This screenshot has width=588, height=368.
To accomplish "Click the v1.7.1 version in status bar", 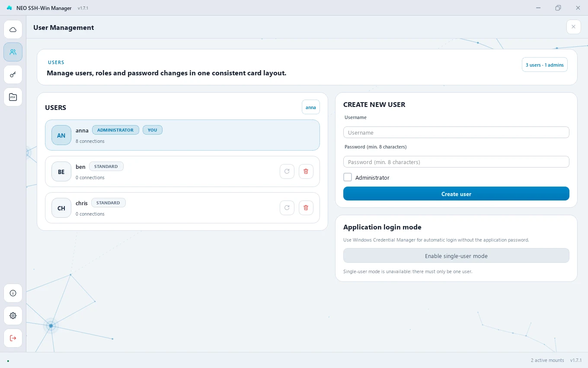I will click(x=576, y=360).
